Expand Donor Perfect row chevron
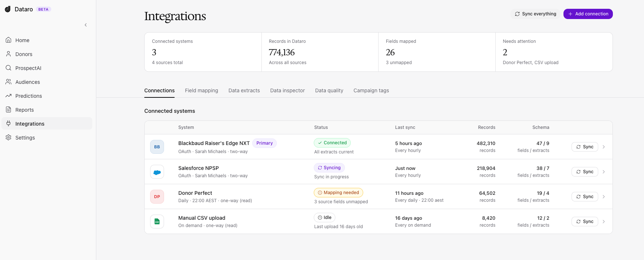The height and width of the screenshot is (260, 644). (x=604, y=197)
